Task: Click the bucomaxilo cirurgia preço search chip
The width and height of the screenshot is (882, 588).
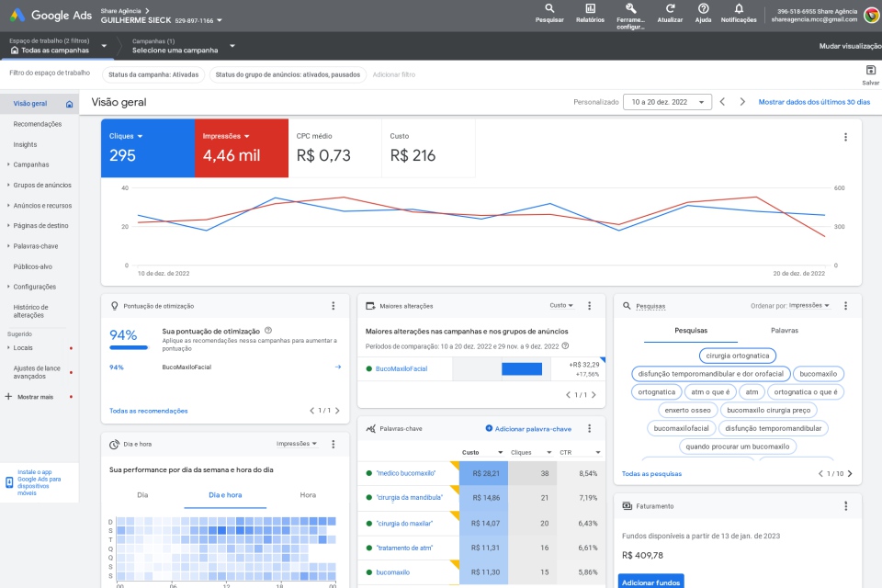Action: click(768, 410)
